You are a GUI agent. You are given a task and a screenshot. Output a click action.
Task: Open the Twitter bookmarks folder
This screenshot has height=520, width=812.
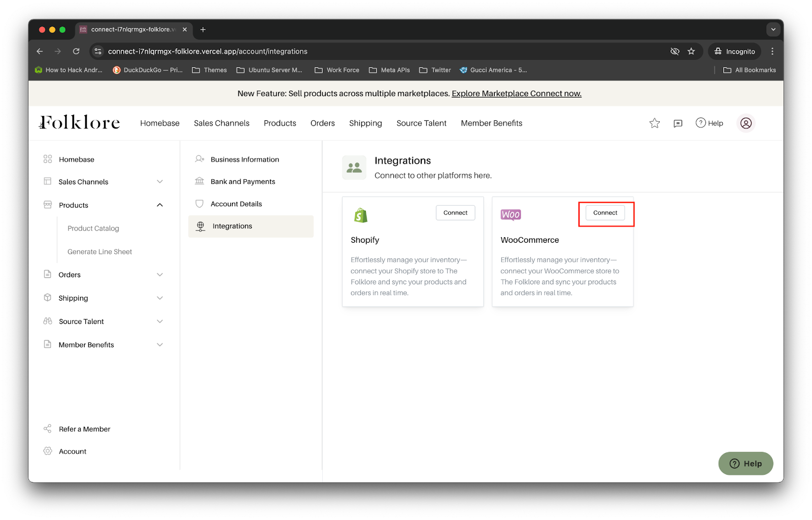pyautogui.click(x=435, y=70)
